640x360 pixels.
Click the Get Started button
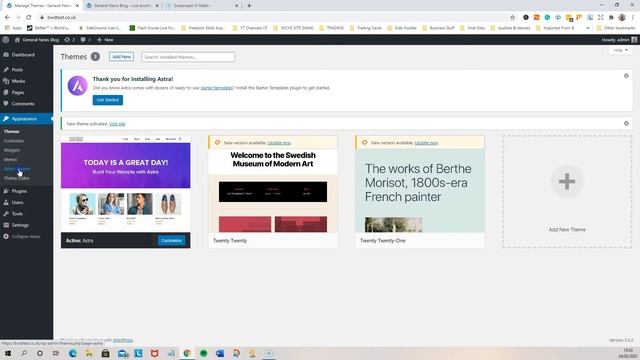[107, 100]
